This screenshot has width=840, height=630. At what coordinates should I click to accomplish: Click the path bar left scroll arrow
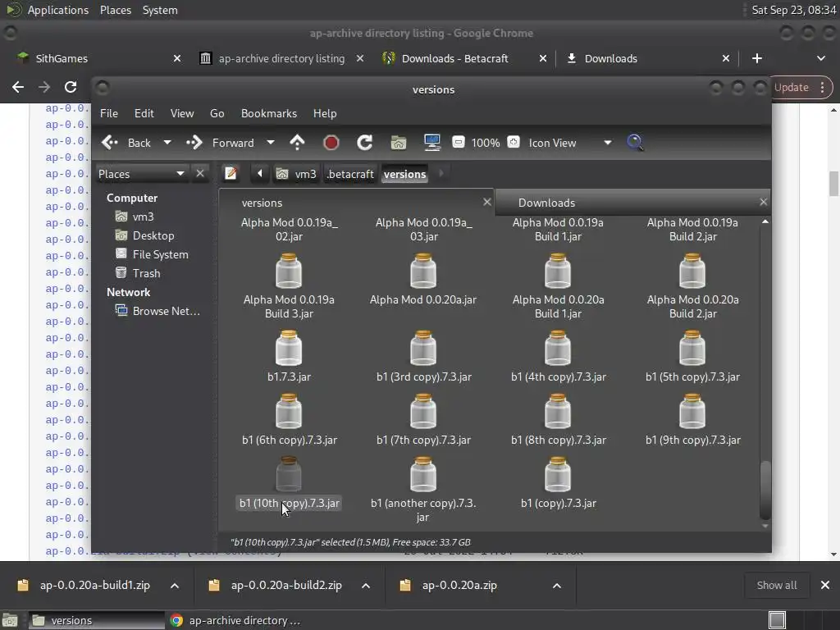pyautogui.click(x=260, y=174)
